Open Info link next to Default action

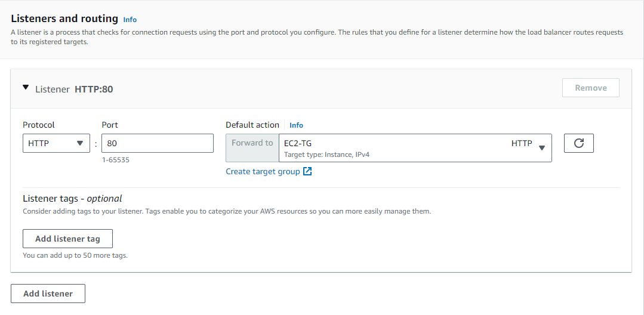tap(296, 125)
